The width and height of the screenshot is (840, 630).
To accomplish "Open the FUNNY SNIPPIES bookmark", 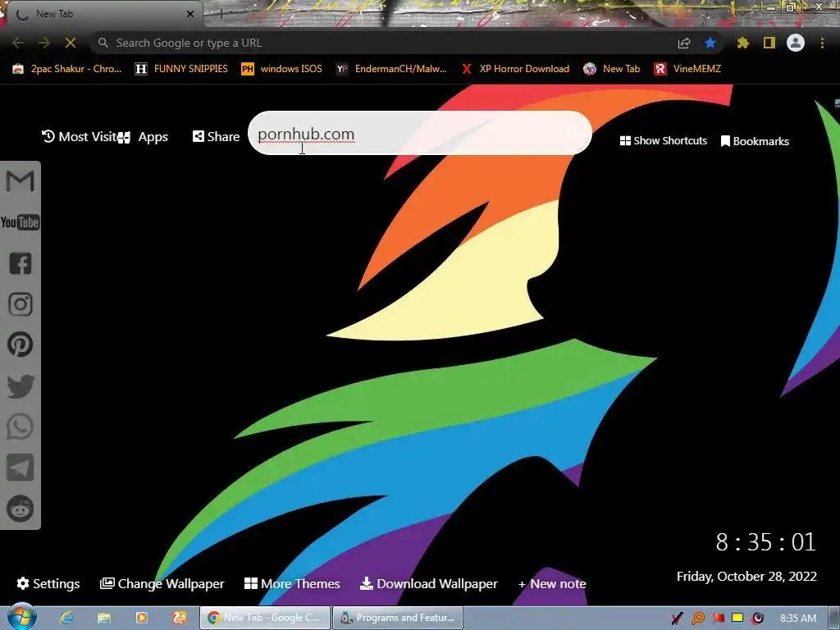I will (x=181, y=69).
